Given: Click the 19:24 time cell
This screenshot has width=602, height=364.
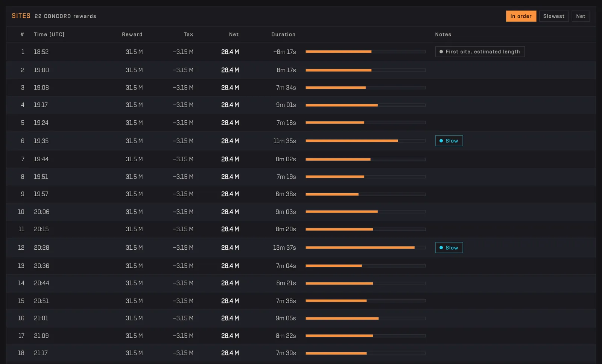Looking at the screenshot, I should click(x=41, y=123).
